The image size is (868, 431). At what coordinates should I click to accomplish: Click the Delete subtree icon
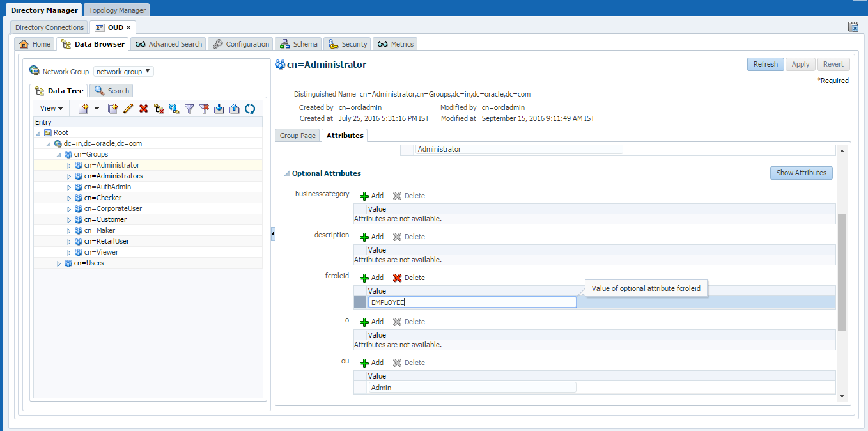click(159, 109)
